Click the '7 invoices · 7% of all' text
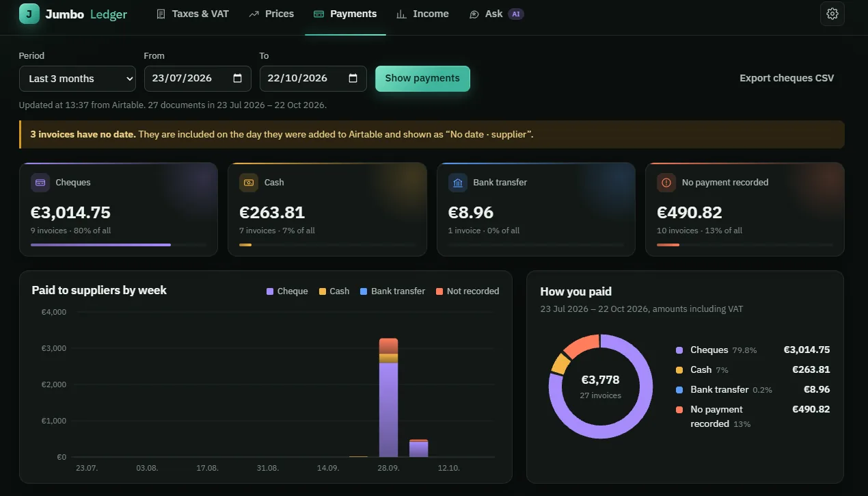868x496 pixels. 277,231
